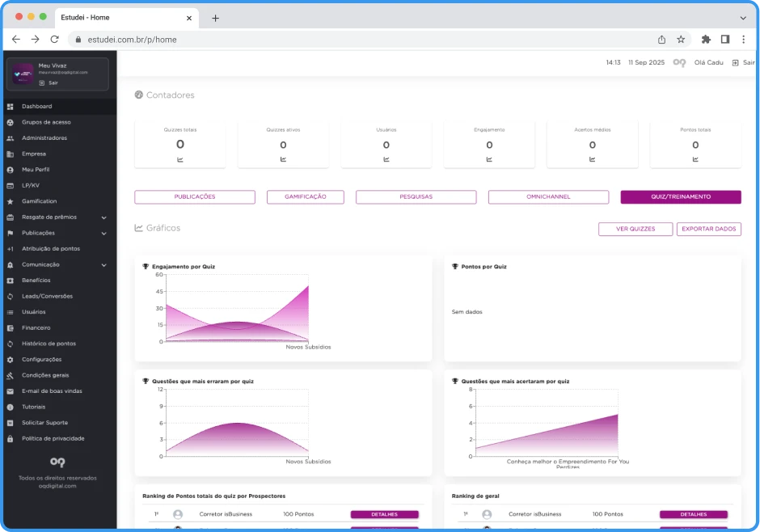Click the chart icon under Pontos totais
760x532 pixels.
click(695, 159)
